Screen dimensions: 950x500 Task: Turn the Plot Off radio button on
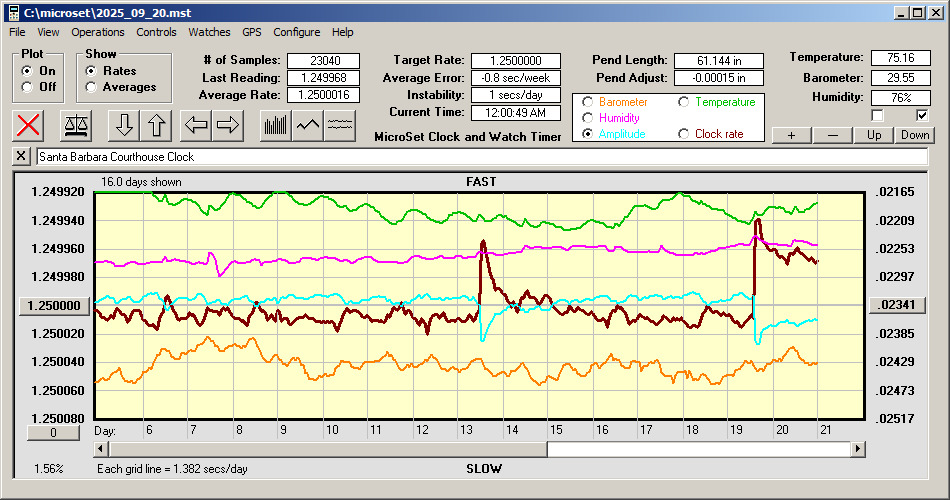[x=26, y=87]
